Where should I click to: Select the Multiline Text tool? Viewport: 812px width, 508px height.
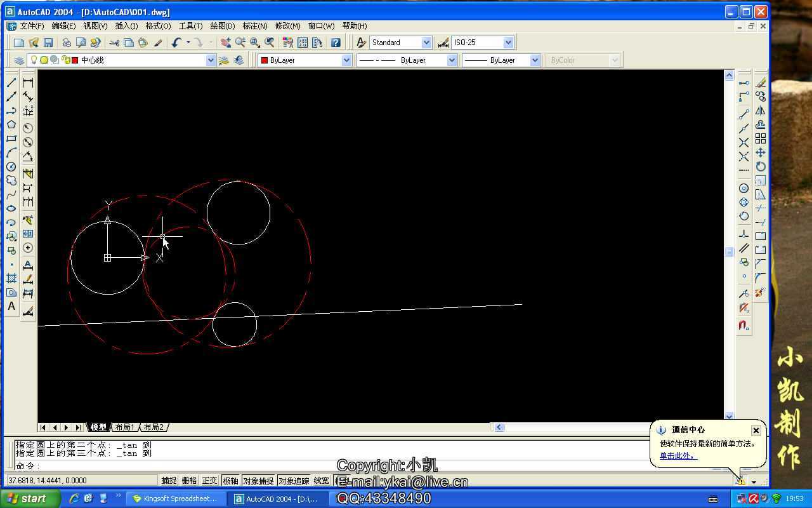(x=11, y=306)
